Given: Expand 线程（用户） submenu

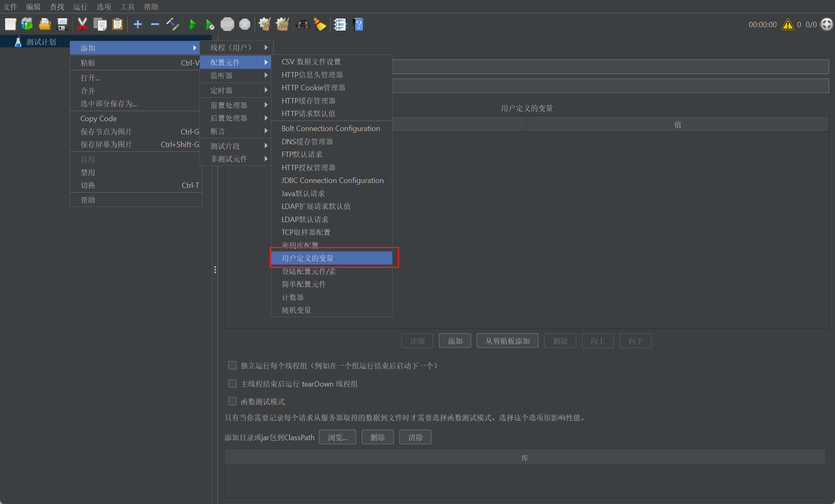Looking at the screenshot, I should point(236,47).
